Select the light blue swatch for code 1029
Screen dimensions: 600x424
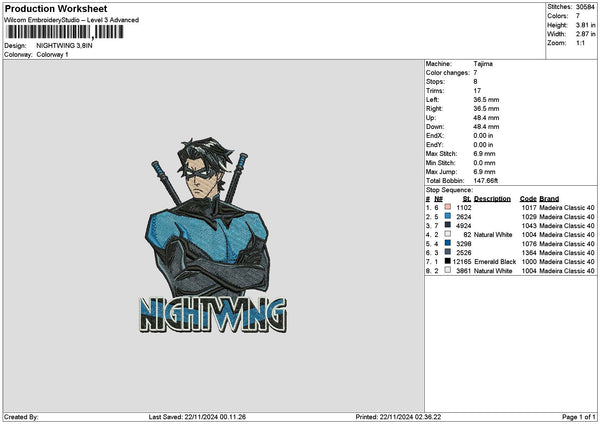[x=447, y=216]
